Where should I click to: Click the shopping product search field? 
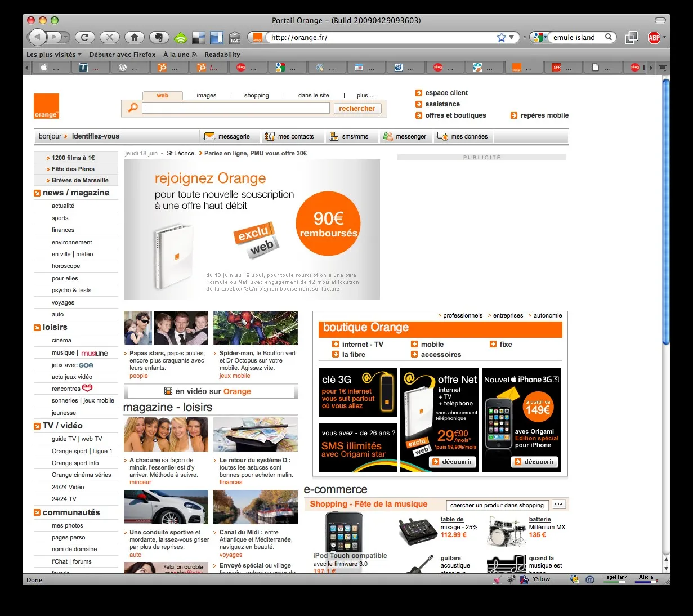coord(498,505)
